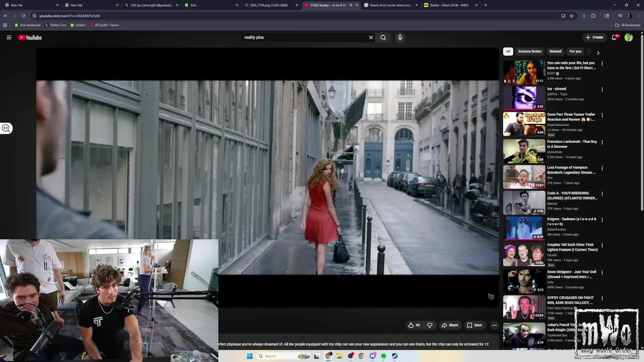Open the Windows Start menu

250,356
